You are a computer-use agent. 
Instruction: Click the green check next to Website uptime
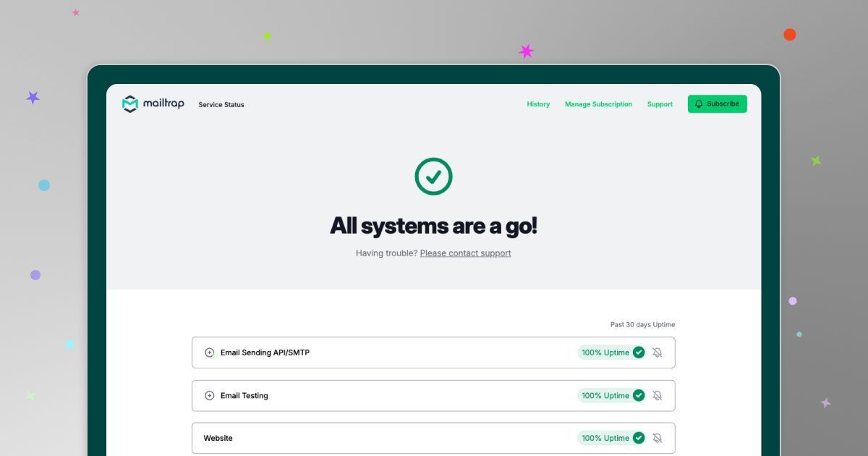pos(639,438)
